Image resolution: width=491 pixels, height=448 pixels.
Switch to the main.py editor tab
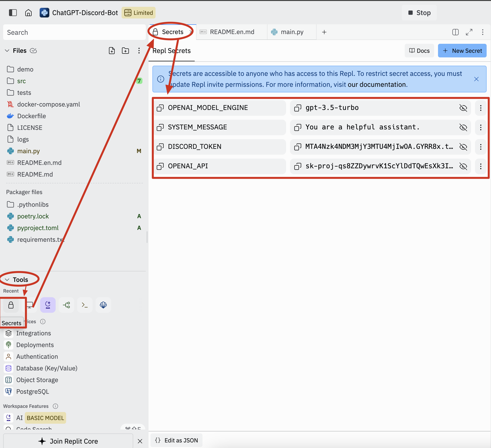point(292,32)
